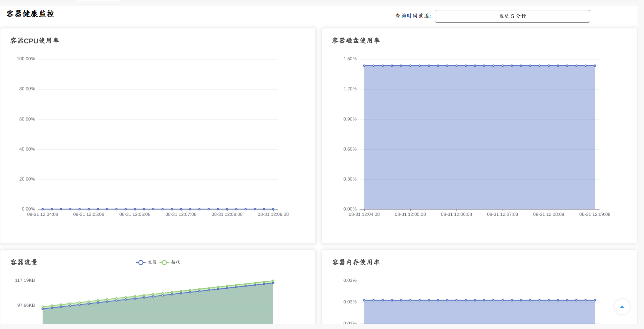Click the last green 接收 point in traffic chart
This screenshot has height=329, width=644.
click(x=273, y=281)
